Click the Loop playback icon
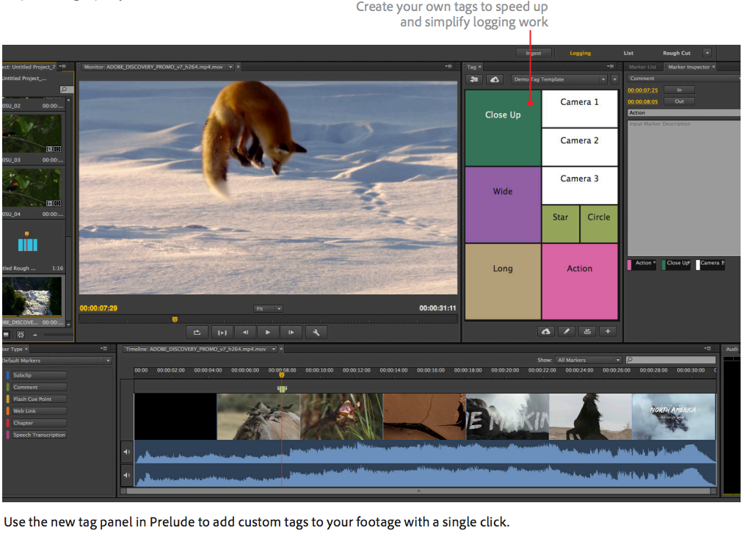 pyautogui.click(x=197, y=332)
